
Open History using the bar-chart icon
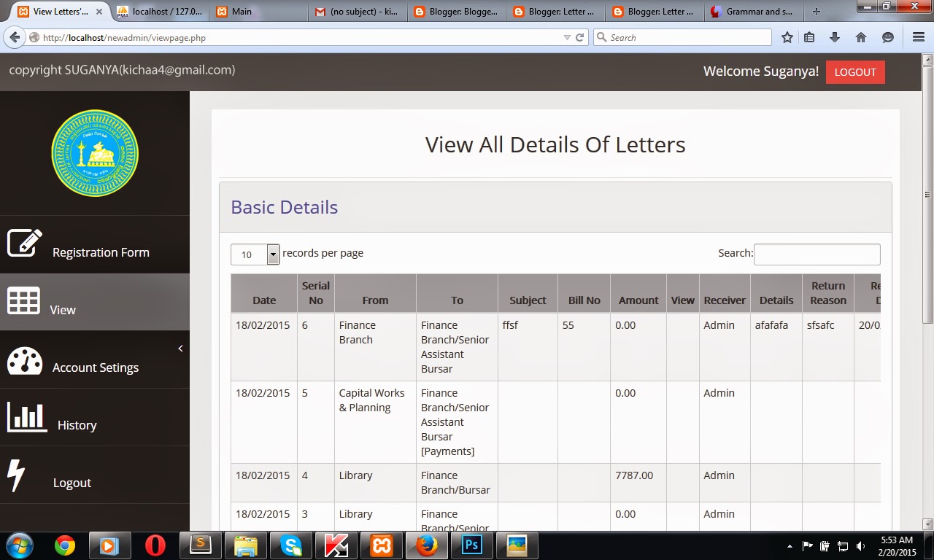pos(26,417)
